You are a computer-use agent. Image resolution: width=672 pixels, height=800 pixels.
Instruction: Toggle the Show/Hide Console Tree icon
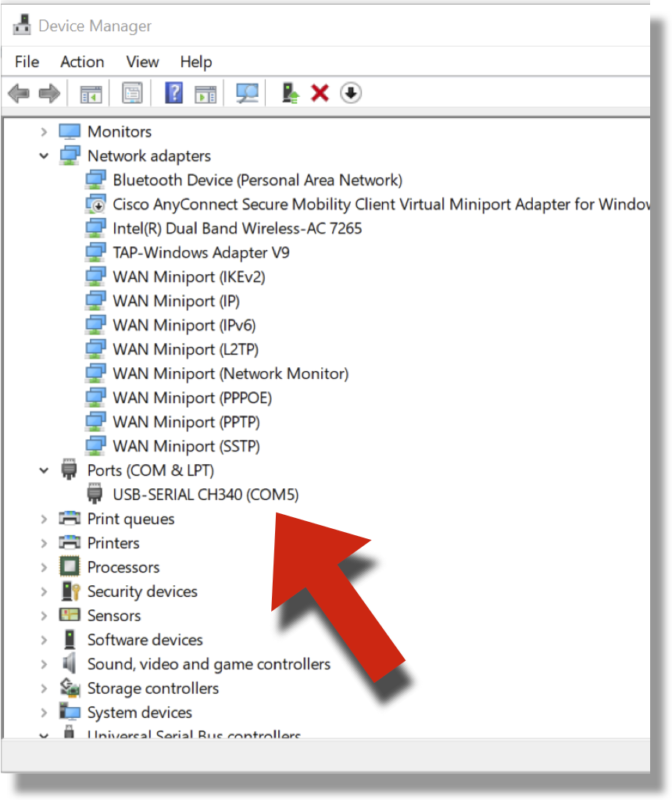(x=91, y=94)
